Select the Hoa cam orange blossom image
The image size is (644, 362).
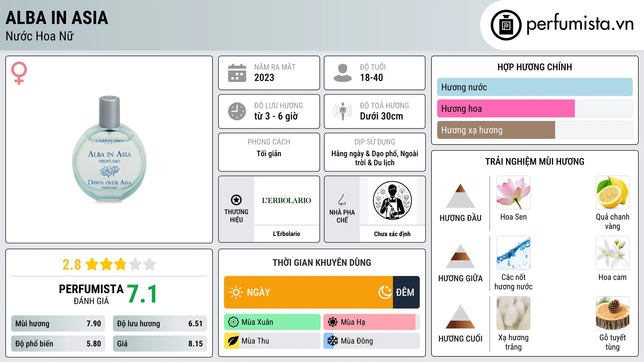pyautogui.click(x=613, y=253)
